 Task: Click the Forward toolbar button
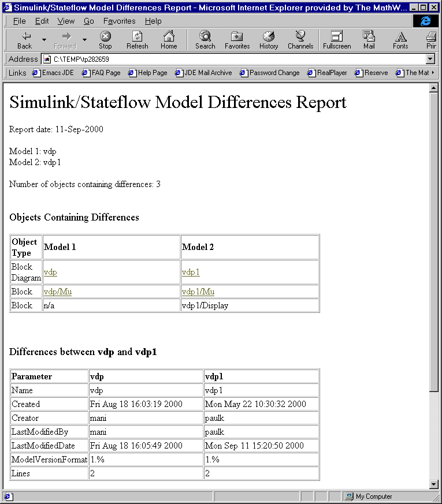click(x=65, y=40)
